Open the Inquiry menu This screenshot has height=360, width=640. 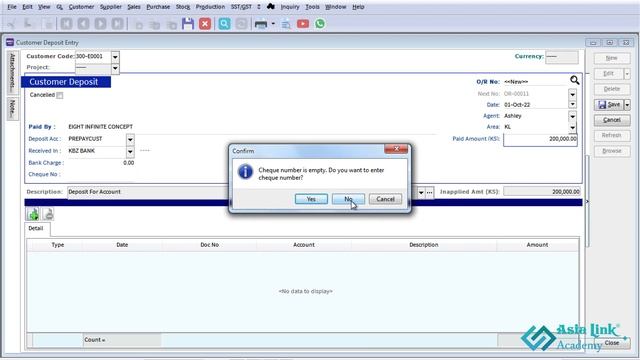pos(290,7)
